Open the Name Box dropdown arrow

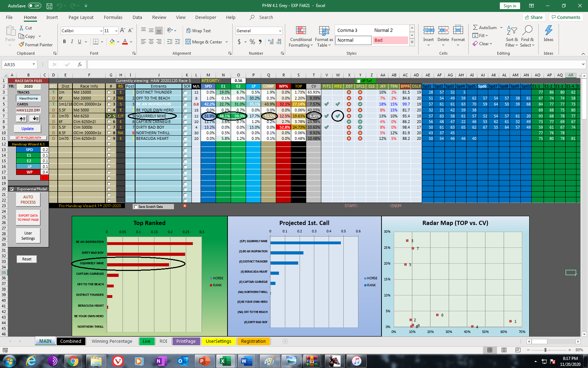[x=34, y=64]
